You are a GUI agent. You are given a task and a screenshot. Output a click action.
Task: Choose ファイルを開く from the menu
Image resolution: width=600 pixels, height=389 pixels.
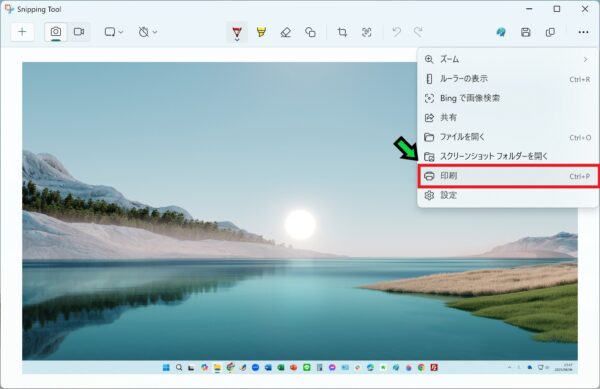(x=507, y=137)
